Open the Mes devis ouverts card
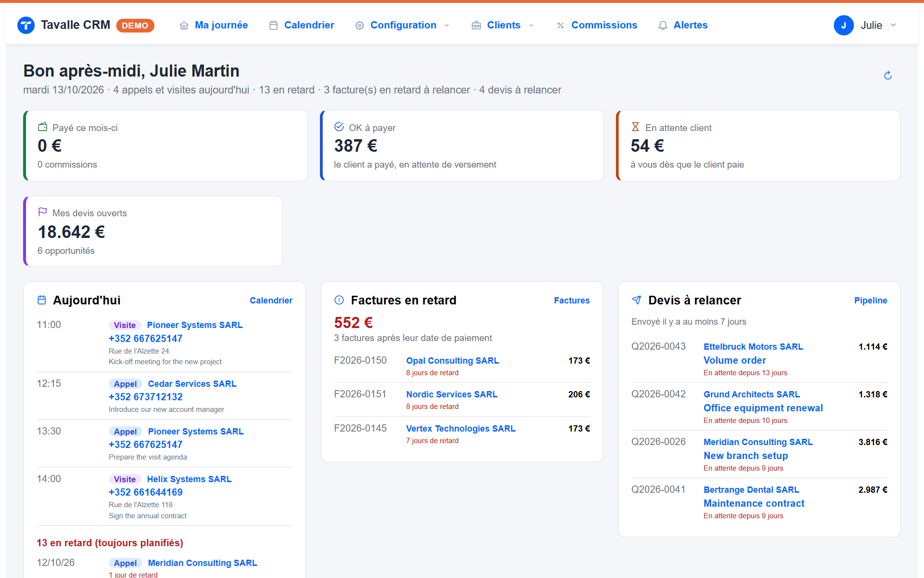The image size is (924, 578). pyautogui.click(x=153, y=231)
